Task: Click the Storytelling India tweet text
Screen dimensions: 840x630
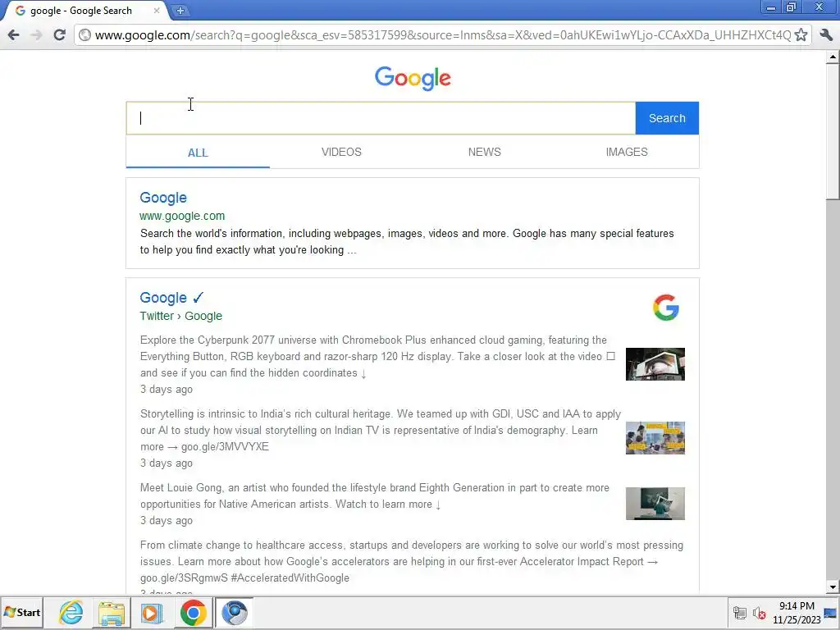Action: pos(381,430)
